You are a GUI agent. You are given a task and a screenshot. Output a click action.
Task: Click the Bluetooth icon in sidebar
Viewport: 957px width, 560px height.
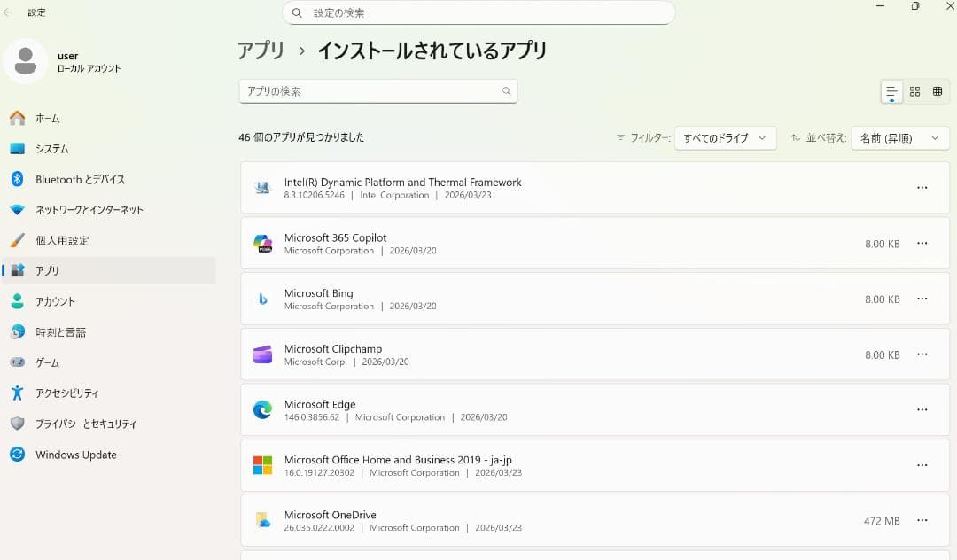tap(17, 179)
